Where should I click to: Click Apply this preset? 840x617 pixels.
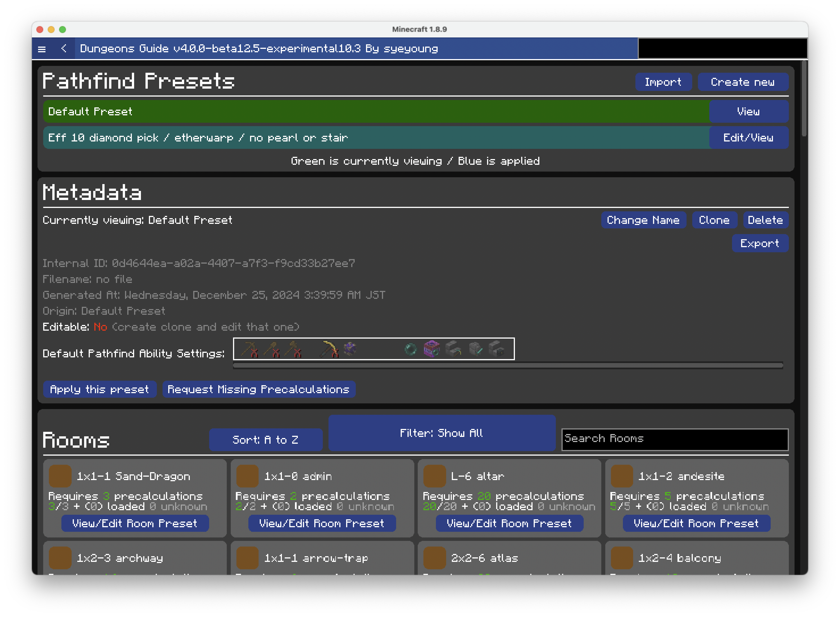99,389
